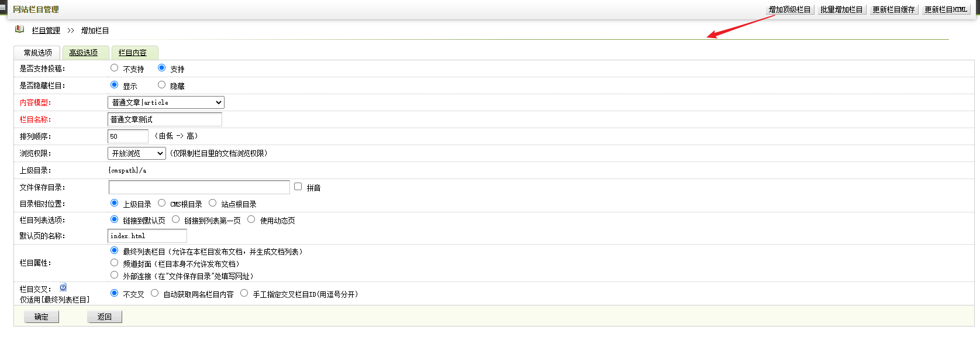
Task: Click the {cmspath}/a parent directory text
Action: coord(127,170)
